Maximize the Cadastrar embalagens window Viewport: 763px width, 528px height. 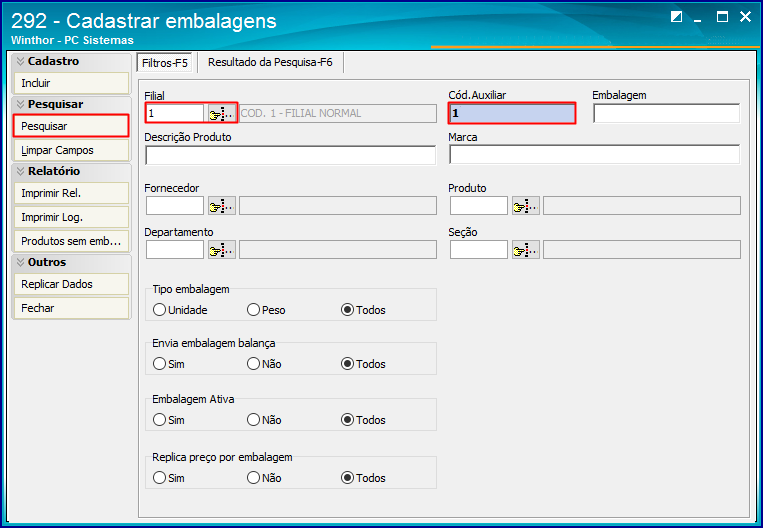[x=723, y=17]
